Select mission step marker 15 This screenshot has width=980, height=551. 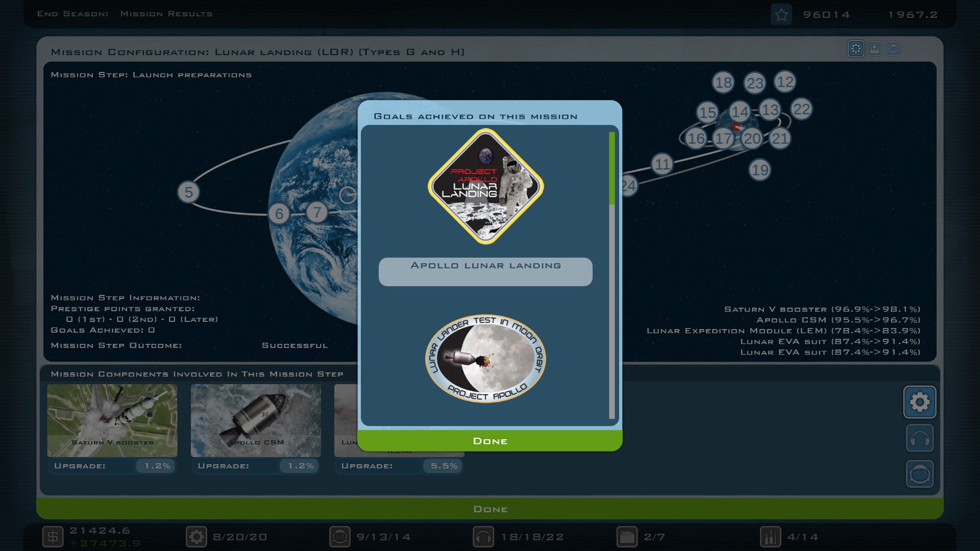pos(707,112)
